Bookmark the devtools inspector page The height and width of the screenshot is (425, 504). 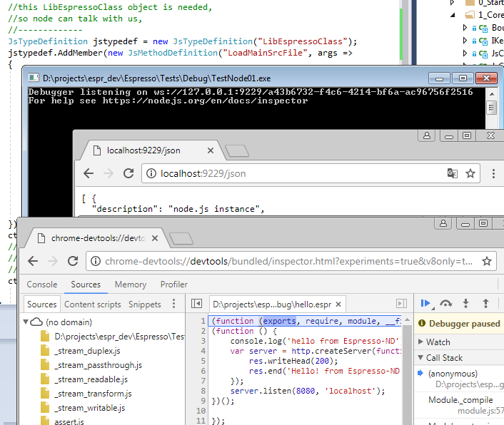pyautogui.click(x=487, y=261)
